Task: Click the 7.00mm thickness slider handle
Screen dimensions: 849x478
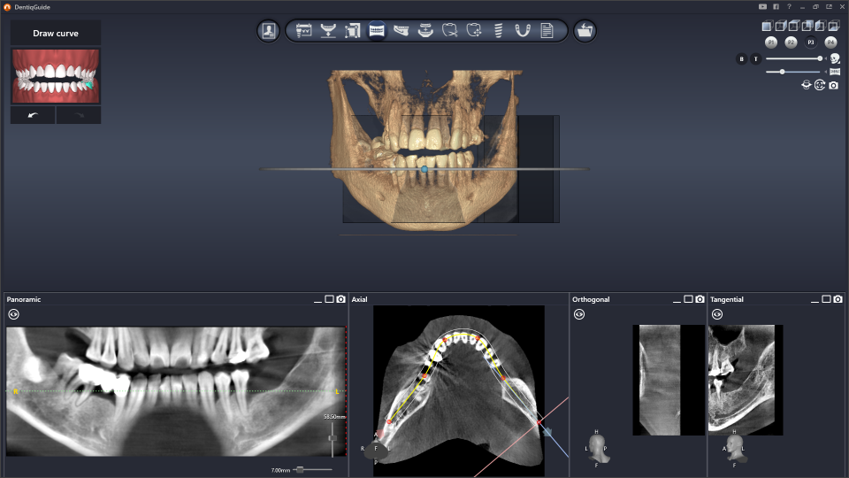Action: (x=300, y=470)
